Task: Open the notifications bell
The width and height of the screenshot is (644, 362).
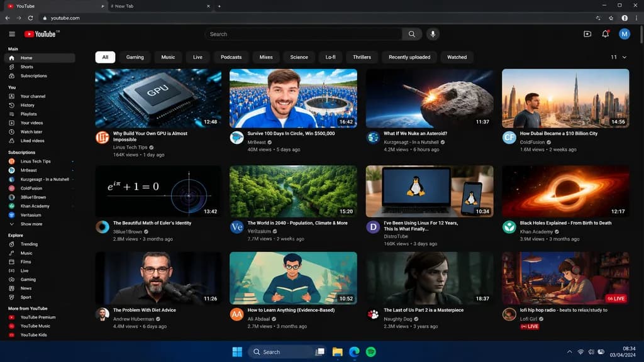Action: [x=606, y=34]
